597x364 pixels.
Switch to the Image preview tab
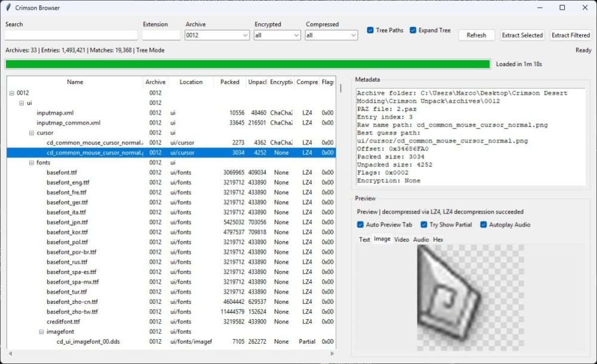[x=382, y=239]
